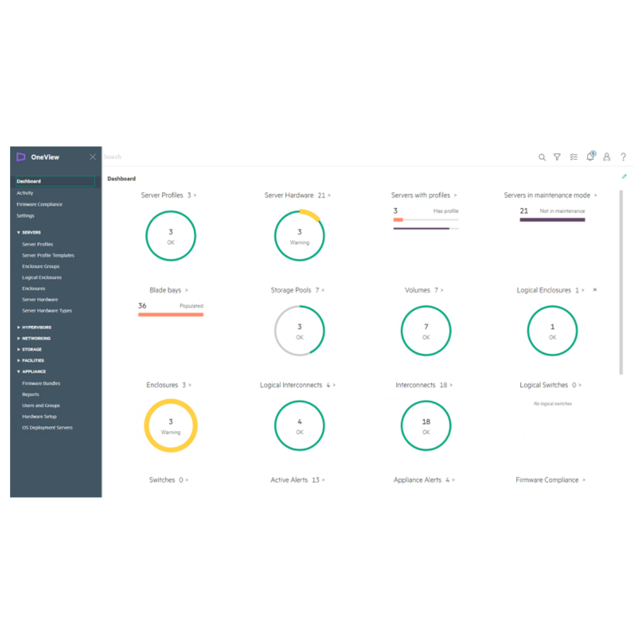Click the Blade bays Populated progress bar

click(x=171, y=313)
